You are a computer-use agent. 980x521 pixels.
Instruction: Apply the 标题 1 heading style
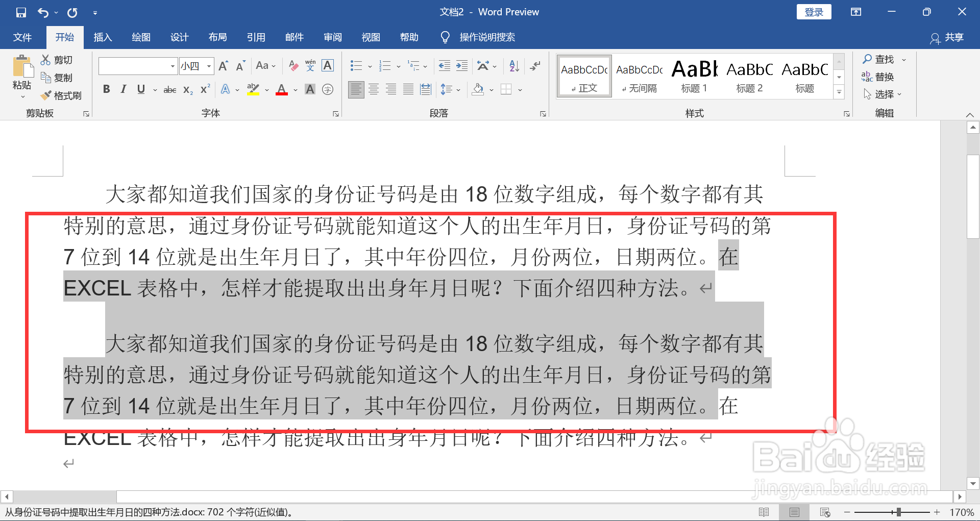694,76
